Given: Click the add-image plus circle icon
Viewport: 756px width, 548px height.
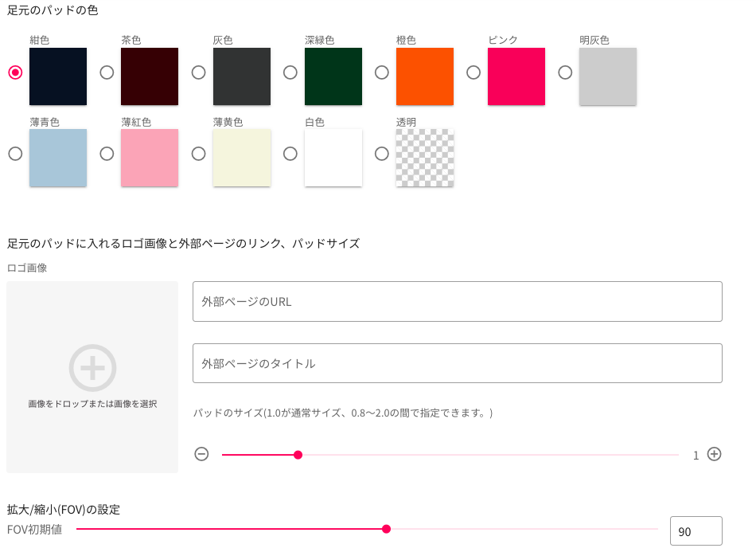Looking at the screenshot, I should coord(92,368).
